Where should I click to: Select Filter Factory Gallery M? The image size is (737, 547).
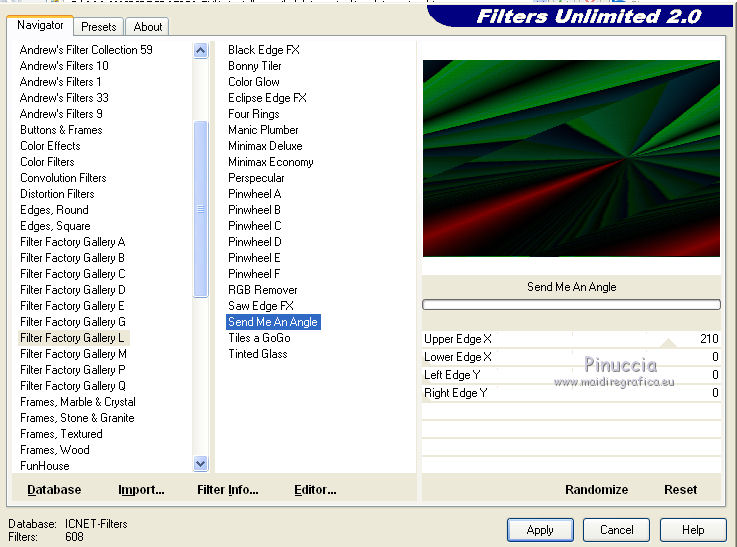tap(73, 353)
